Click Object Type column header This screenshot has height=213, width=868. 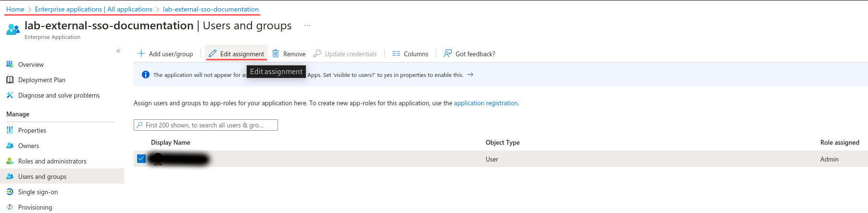[503, 142]
